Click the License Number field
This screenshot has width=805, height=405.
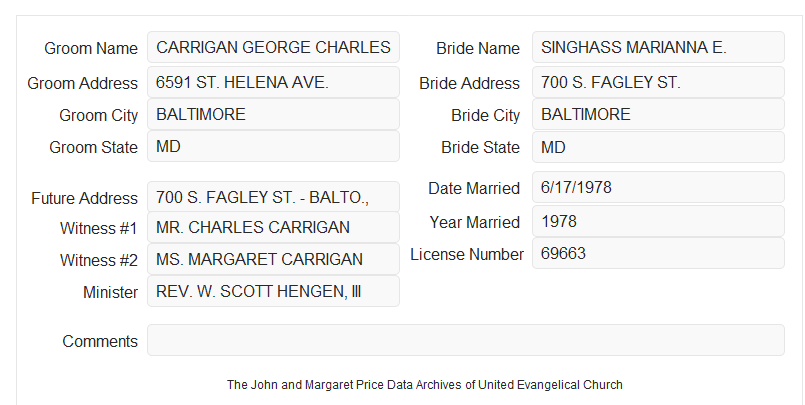coord(658,253)
